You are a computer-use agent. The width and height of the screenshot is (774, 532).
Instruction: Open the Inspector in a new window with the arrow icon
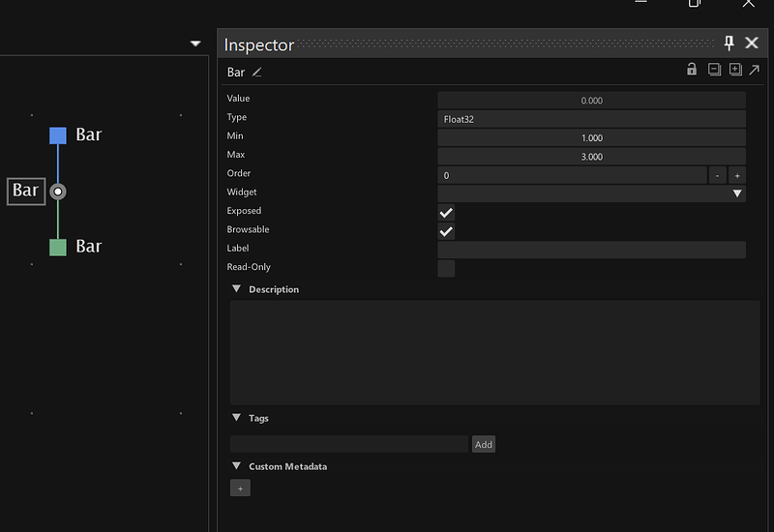click(754, 70)
